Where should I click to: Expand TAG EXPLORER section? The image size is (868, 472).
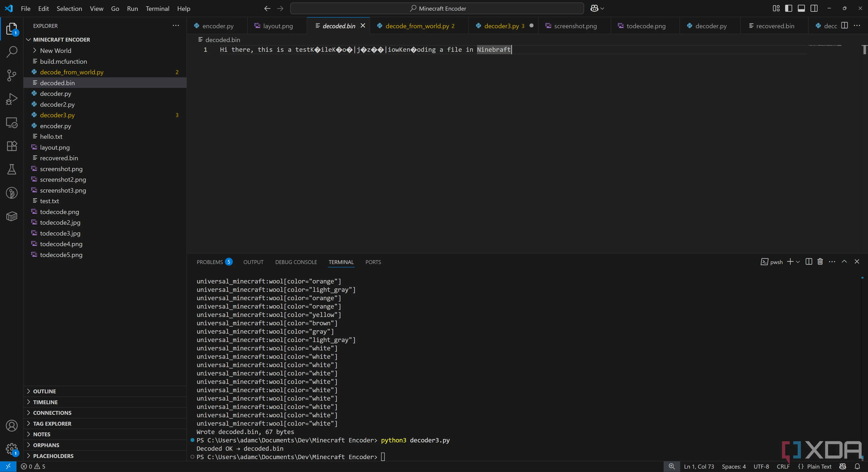[x=105, y=423]
